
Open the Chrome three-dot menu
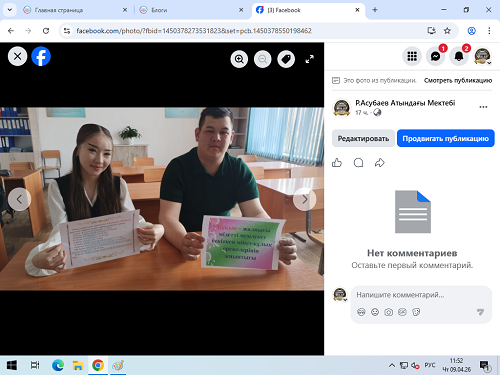pyautogui.click(x=489, y=31)
